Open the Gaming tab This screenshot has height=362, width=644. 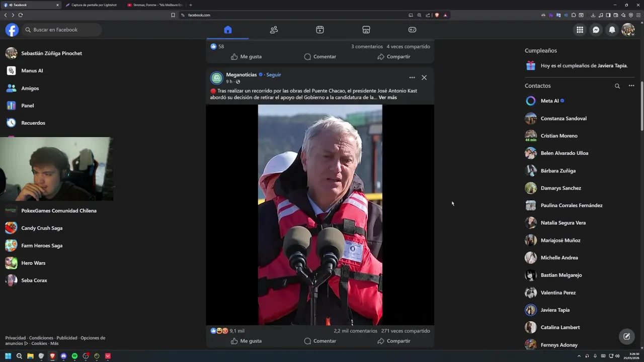click(x=412, y=30)
